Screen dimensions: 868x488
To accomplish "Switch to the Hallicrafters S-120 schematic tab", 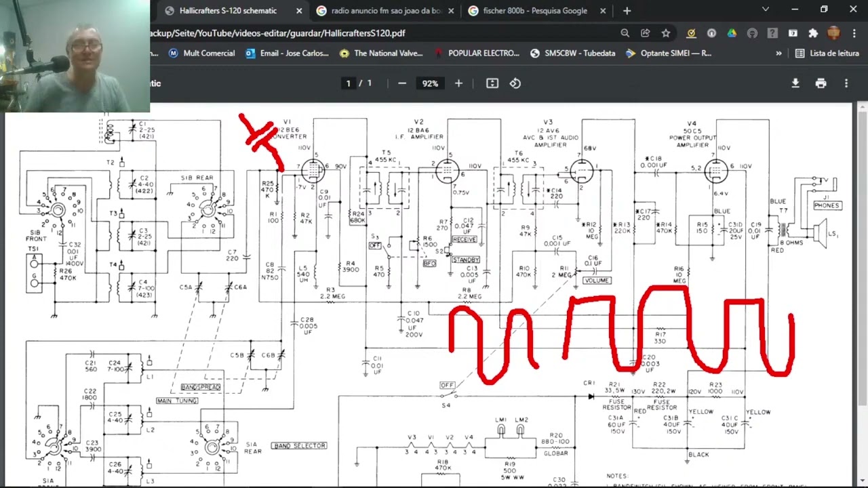I will pyautogui.click(x=228, y=11).
